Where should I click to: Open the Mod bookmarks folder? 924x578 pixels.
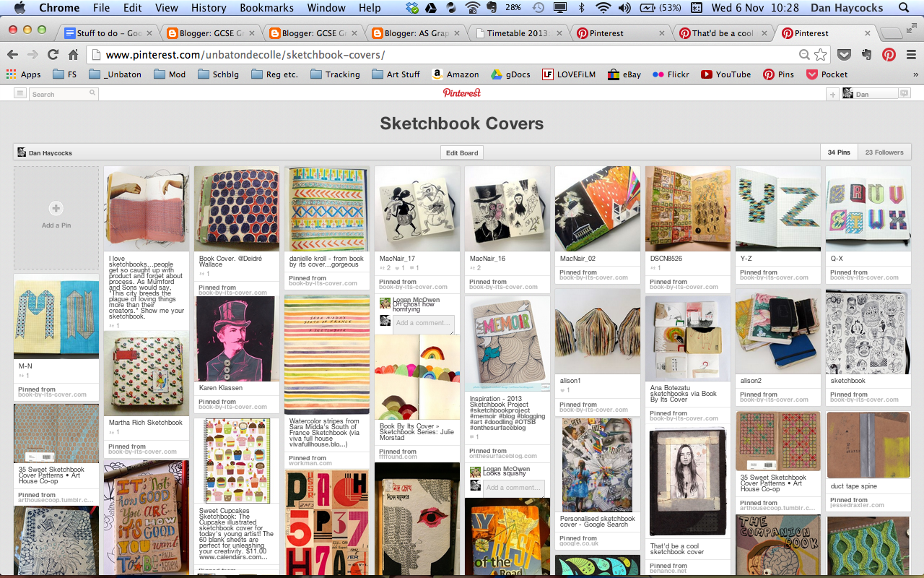click(169, 74)
